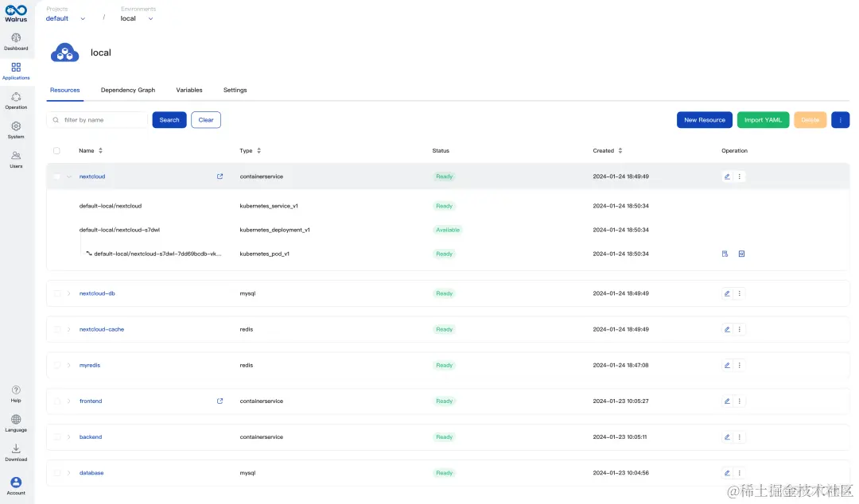This screenshot has width=859, height=504.
Task: Click the local environment cloud icon
Action: [x=64, y=52]
